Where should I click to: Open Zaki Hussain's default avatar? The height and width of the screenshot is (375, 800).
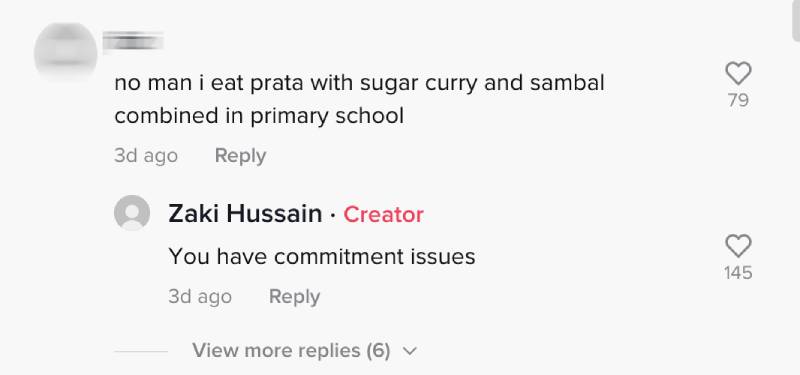point(132,213)
